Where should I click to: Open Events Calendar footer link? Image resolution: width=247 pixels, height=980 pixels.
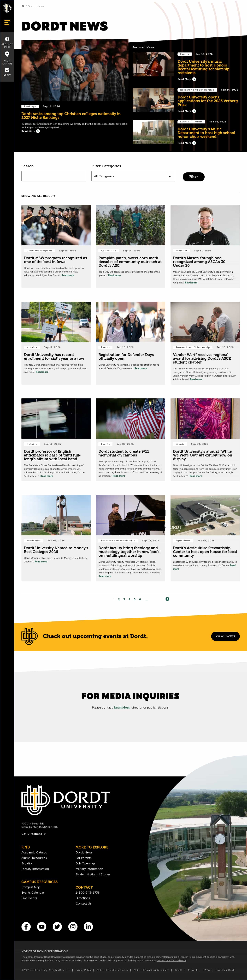(x=33, y=893)
